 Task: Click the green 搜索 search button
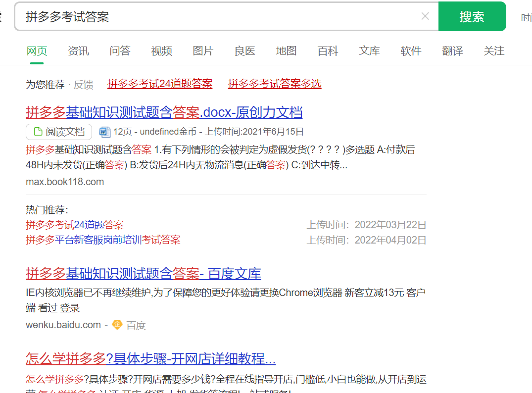click(472, 16)
